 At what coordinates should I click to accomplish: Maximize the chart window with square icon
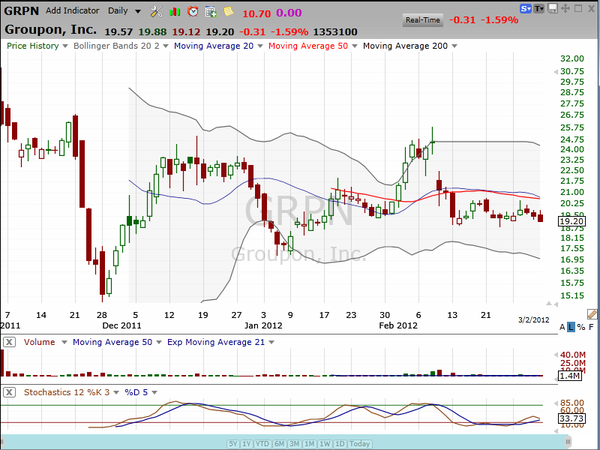tap(578, 8)
